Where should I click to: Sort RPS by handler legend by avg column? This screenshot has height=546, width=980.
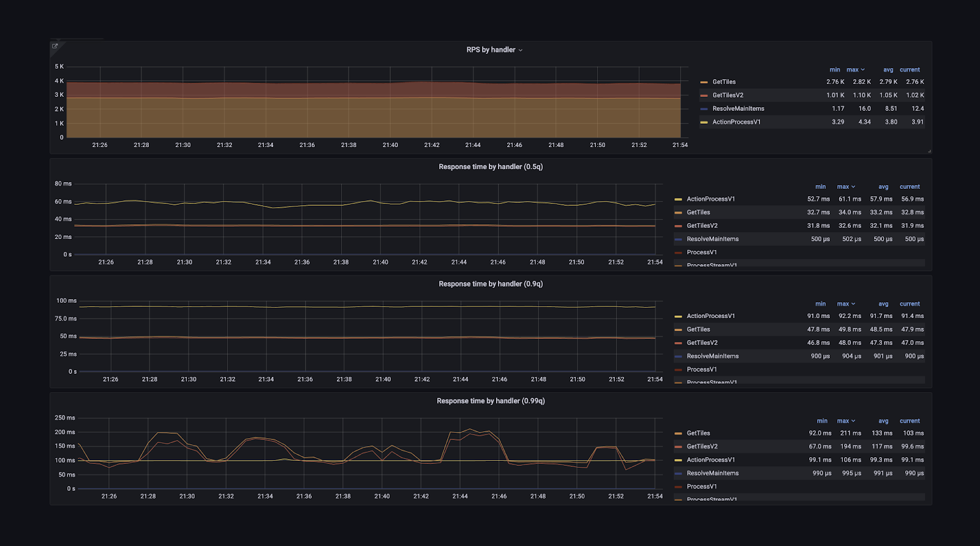888,70
